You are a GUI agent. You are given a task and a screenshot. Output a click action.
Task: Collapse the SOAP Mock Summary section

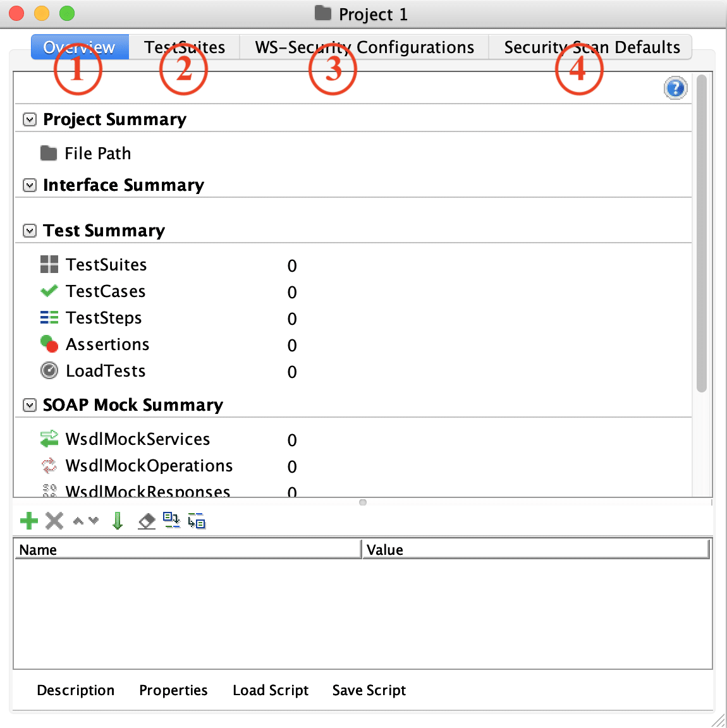point(29,405)
